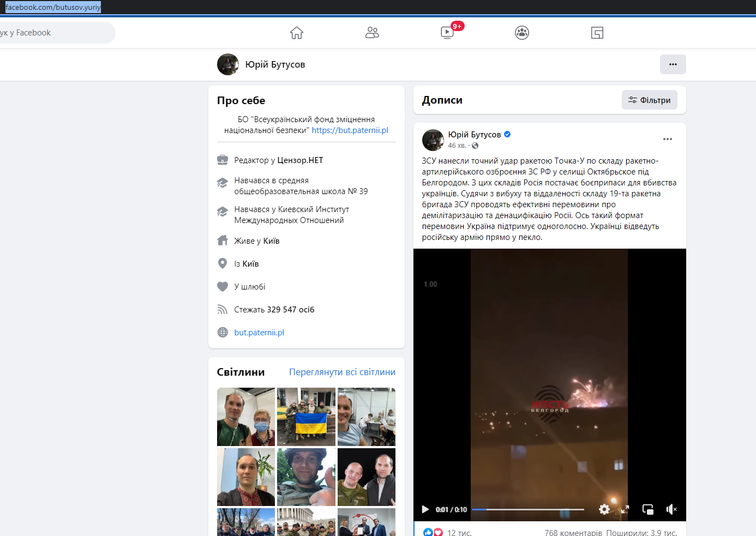The height and width of the screenshot is (536, 756).
Task: Open the Gaming icon in top navigation
Action: coord(597,33)
